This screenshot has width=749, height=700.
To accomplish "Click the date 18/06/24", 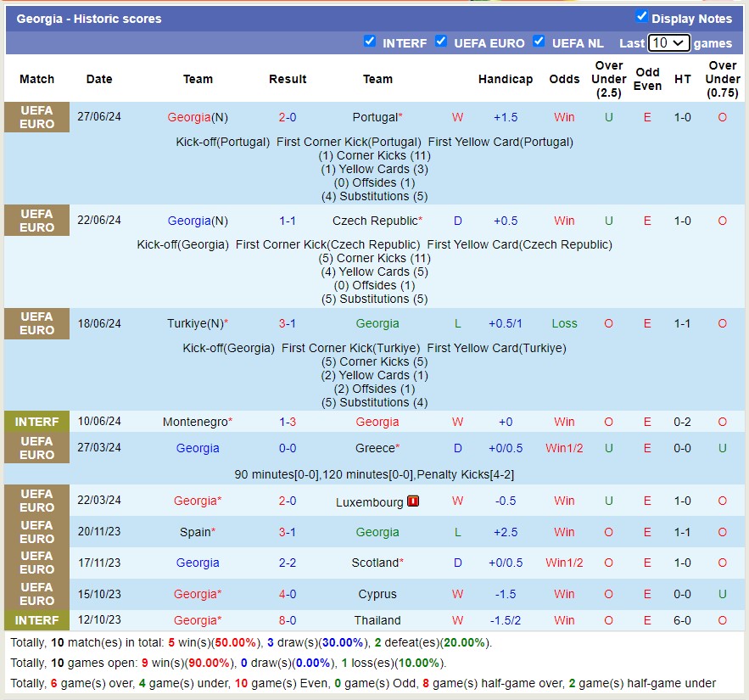I will coord(99,323).
